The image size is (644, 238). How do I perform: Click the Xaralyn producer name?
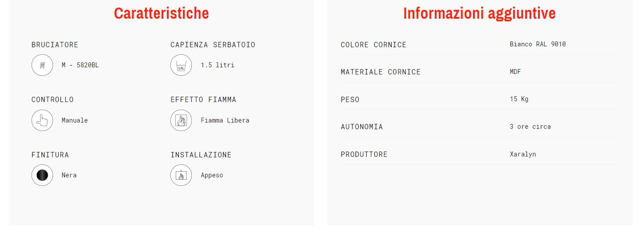click(523, 154)
